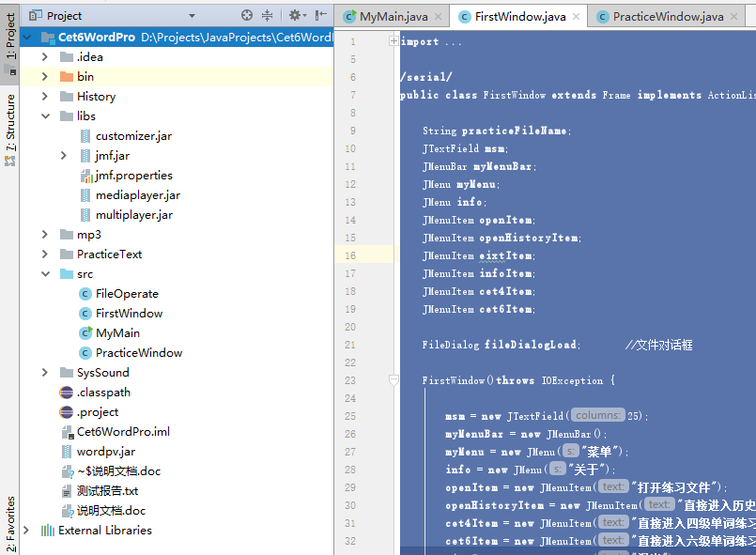Select the wordpv.jar file
This screenshot has height=555, width=756.
coord(105,452)
